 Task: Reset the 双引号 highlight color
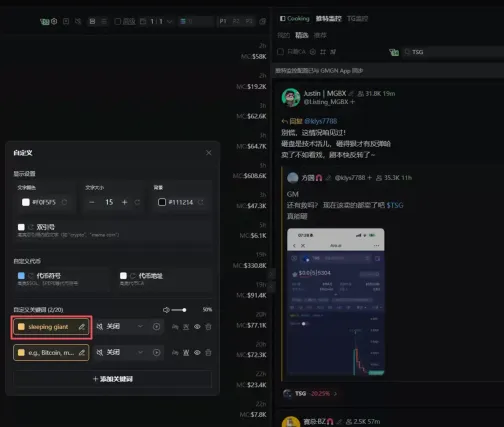[31, 227]
